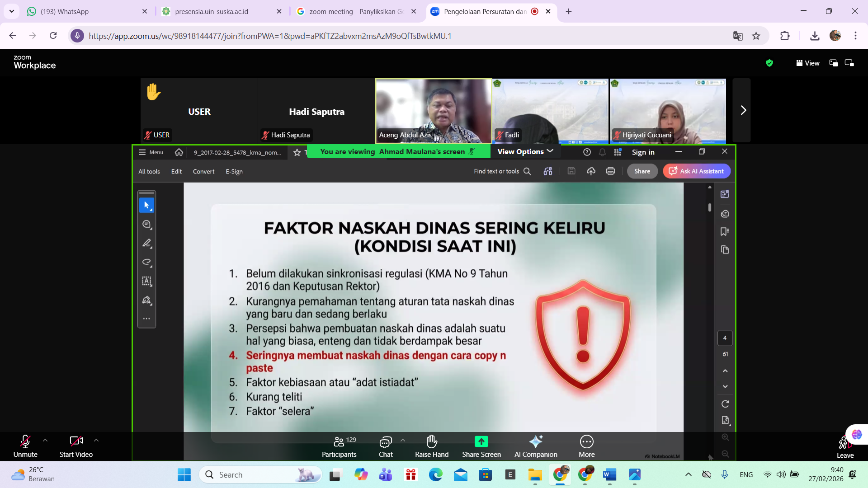Expand audio settings arrow next to Unmute

(45, 440)
